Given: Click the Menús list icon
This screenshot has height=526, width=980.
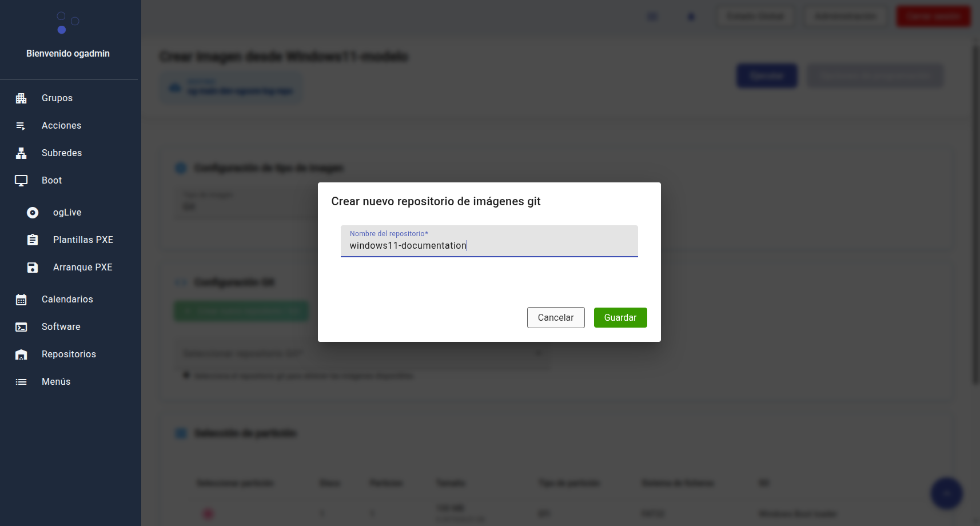Looking at the screenshot, I should [21, 382].
